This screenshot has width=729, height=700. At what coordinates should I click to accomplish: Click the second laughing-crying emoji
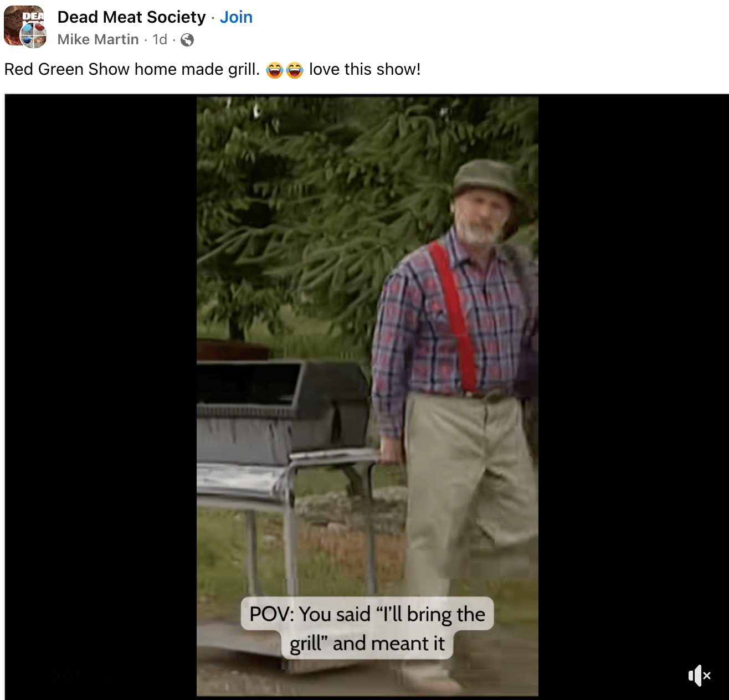pos(295,70)
